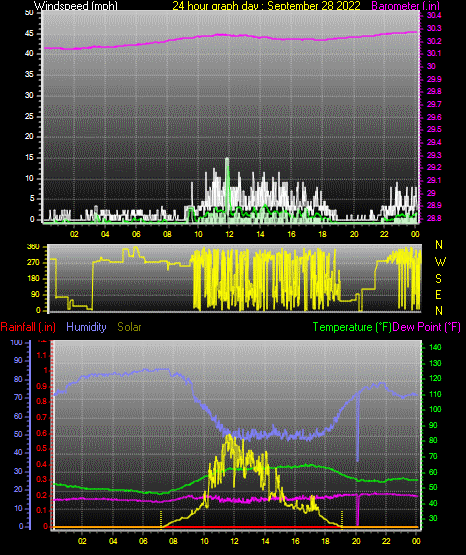Viewport: 466px width, 555px height.
Task: Click the 0.5 rainfall scale value
Action: pyautogui.click(x=42, y=448)
